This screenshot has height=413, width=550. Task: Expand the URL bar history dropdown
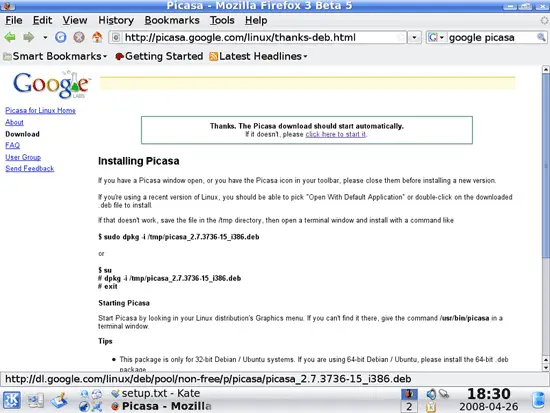[x=415, y=37]
